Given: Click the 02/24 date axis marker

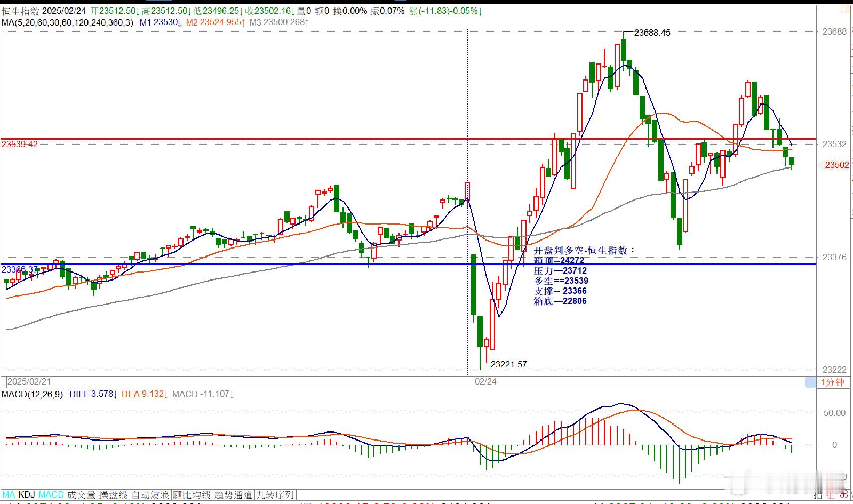Looking at the screenshot, I should click(x=485, y=381).
